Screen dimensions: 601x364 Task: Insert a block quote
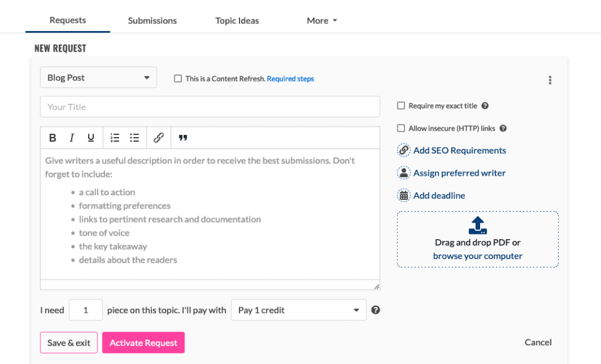coord(183,138)
